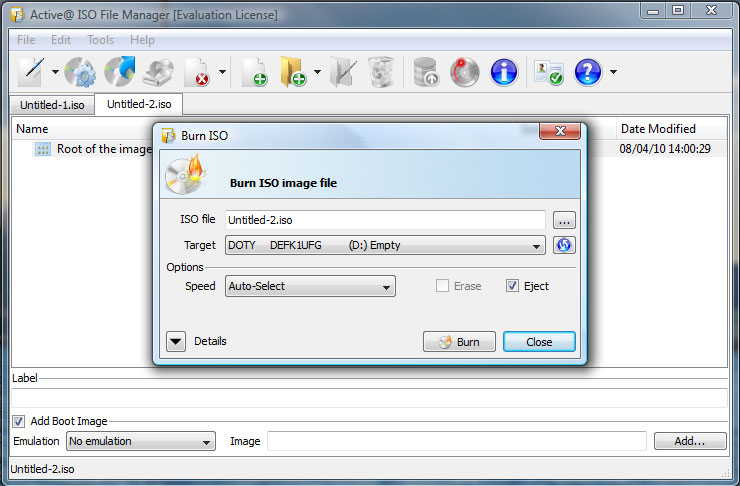Toggle the Erase checkbox
The width and height of the screenshot is (740, 486).
point(442,286)
